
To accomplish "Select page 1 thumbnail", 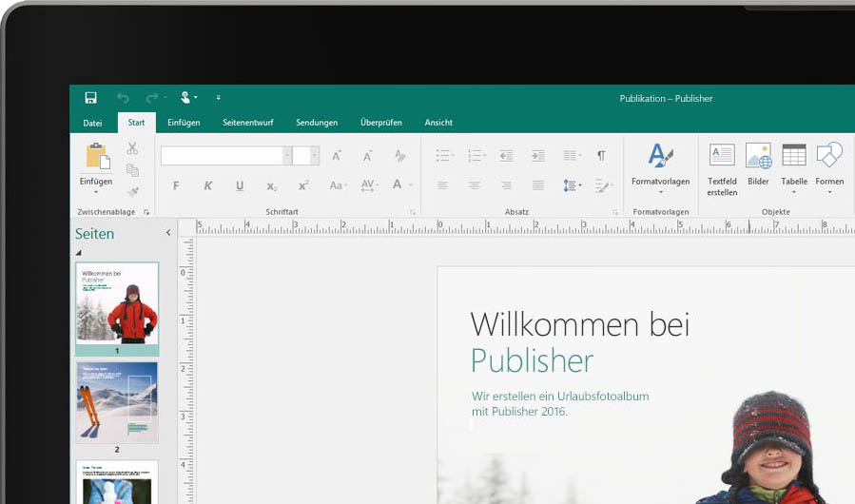I will (x=117, y=309).
